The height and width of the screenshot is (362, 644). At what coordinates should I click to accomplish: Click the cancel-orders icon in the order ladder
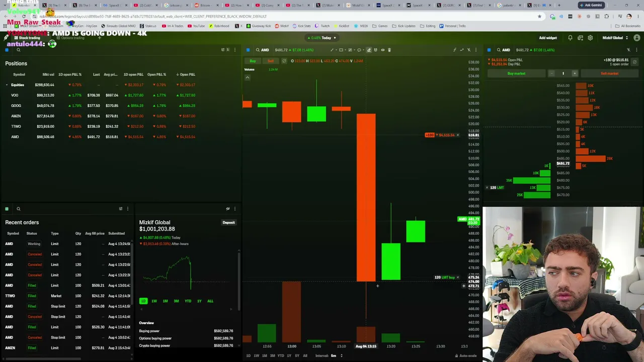click(634, 62)
